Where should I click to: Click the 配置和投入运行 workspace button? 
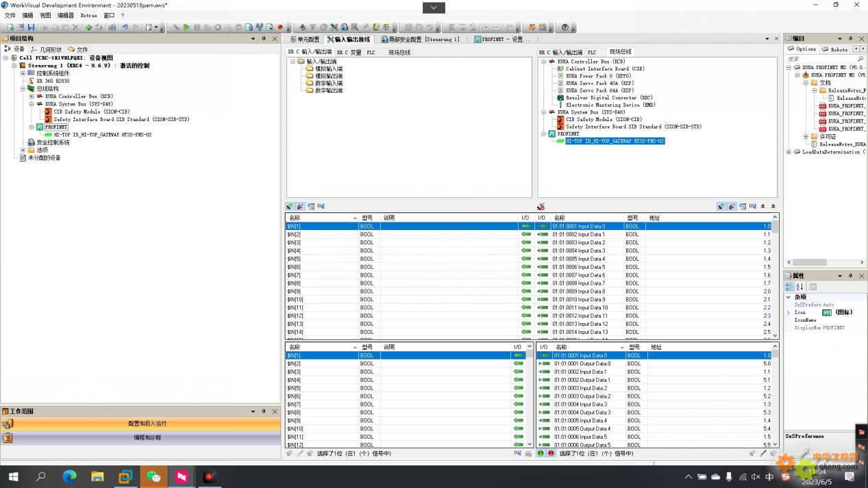coord(141,424)
